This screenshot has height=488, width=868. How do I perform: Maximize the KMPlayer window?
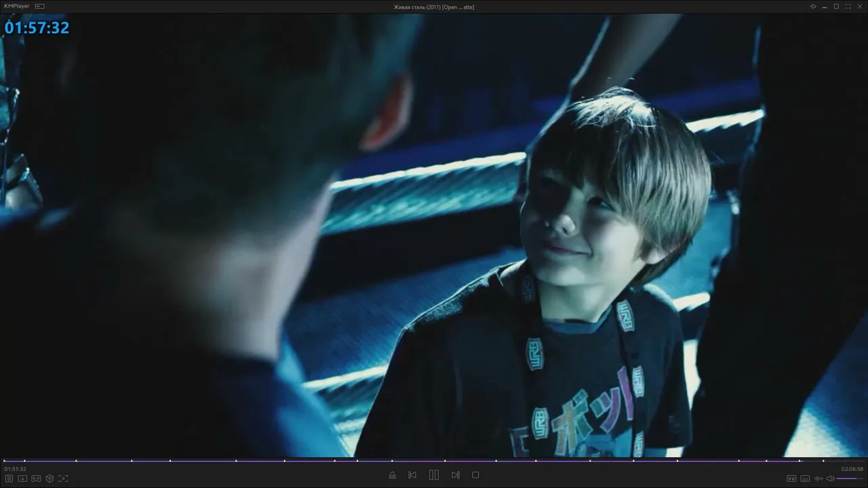tap(837, 6)
